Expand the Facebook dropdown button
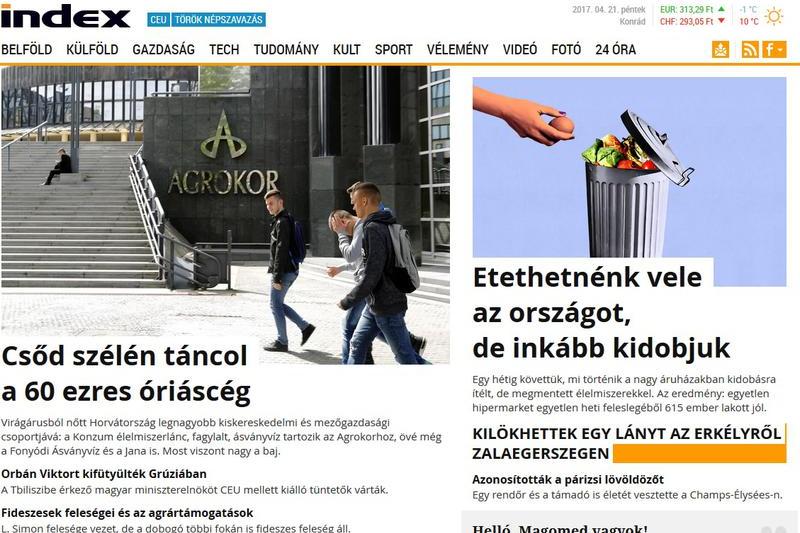Image resolution: width=800 pixels, height=533 pixels. click(x=774, y=49)
